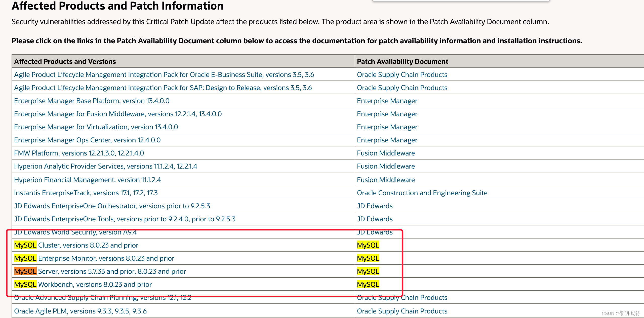Open the JD Edwards EnterpriseOne Tools link
This screenshot has height=318, width=644.
[125, 219]
